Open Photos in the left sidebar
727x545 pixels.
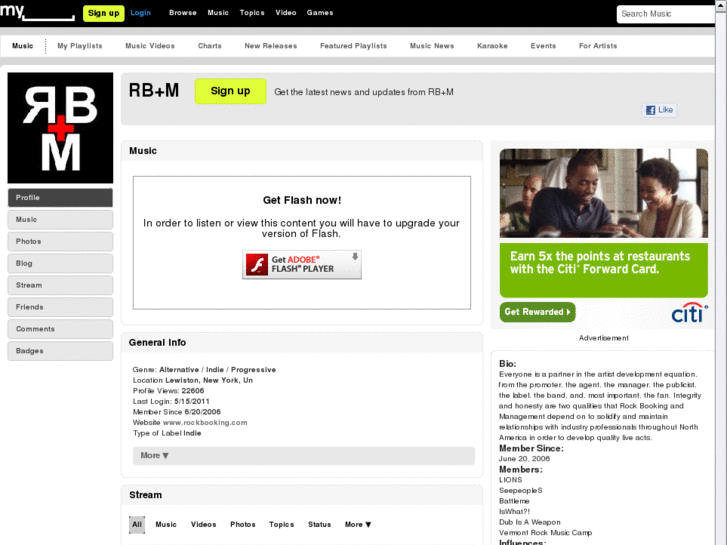coord(60,241)
